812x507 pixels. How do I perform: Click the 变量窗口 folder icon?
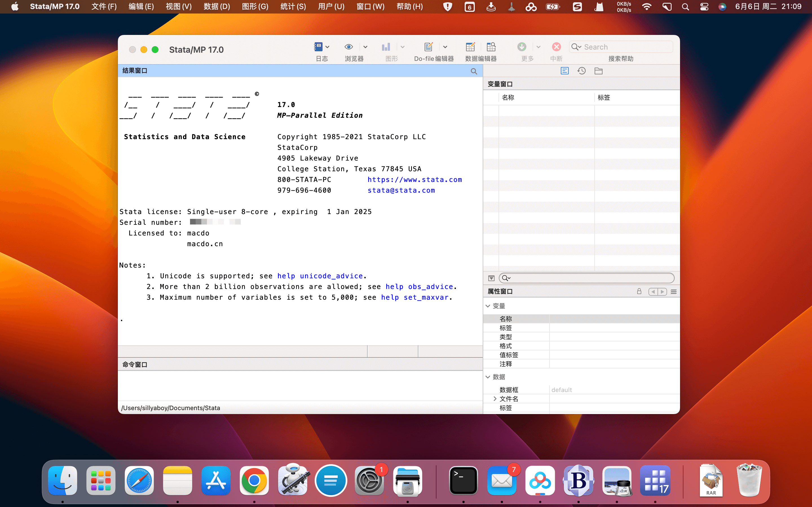(598, 71)
